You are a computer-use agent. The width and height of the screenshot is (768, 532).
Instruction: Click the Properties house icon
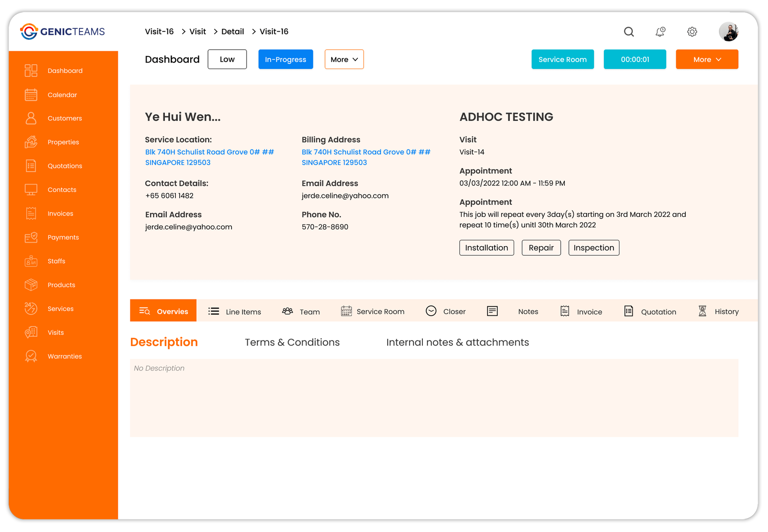coord(31,142)
